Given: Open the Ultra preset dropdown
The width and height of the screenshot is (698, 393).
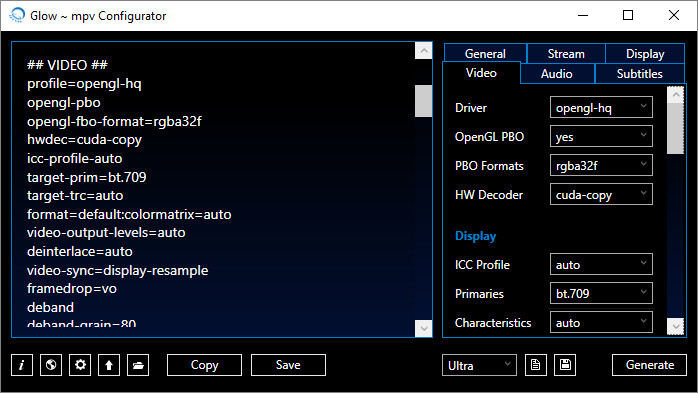Looking at the screenshot, I should pos(479,365).
